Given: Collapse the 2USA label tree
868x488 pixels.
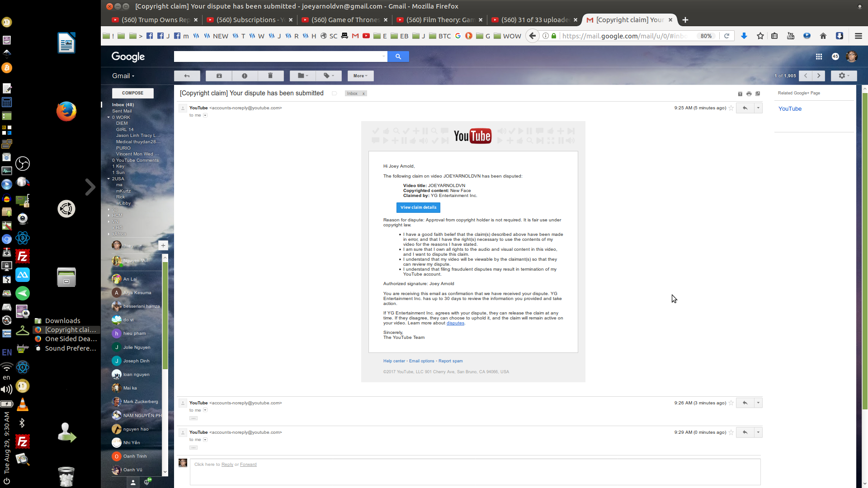Looking at the screenshot, I should point(108,179).
